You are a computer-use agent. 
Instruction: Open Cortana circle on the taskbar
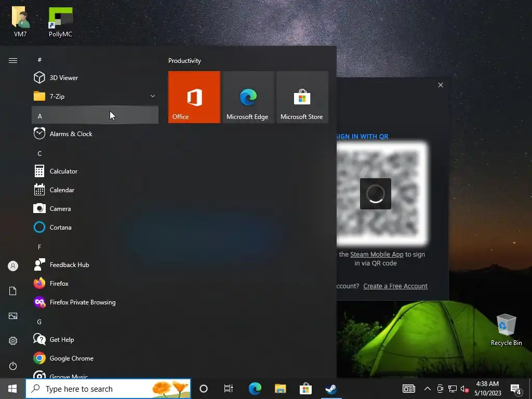204,389
